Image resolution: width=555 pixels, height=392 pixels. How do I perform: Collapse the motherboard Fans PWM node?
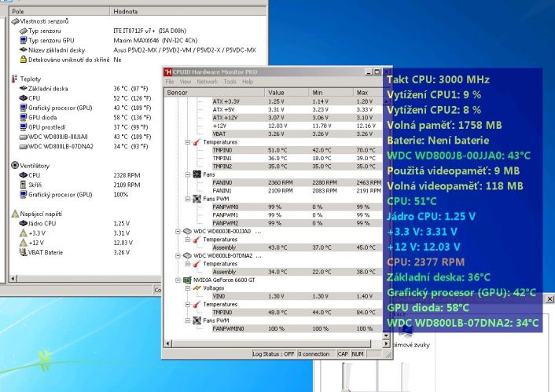[188, 199]
